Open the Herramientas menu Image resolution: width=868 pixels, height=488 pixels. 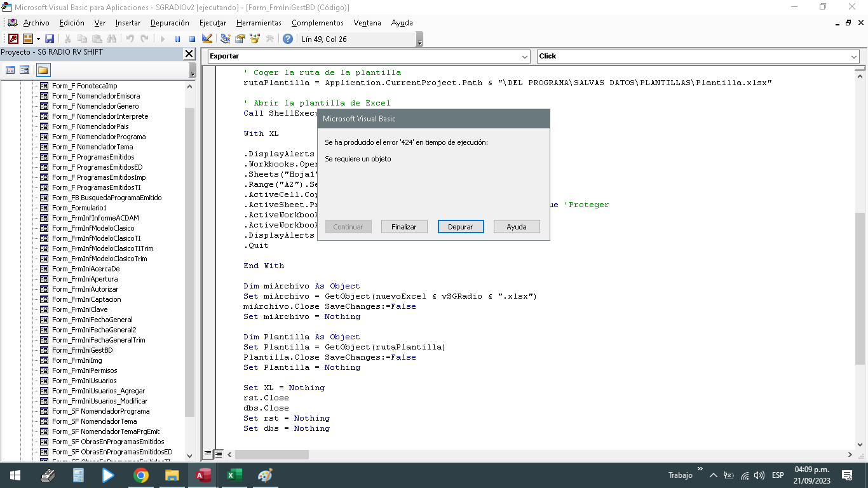pos(259,23)
